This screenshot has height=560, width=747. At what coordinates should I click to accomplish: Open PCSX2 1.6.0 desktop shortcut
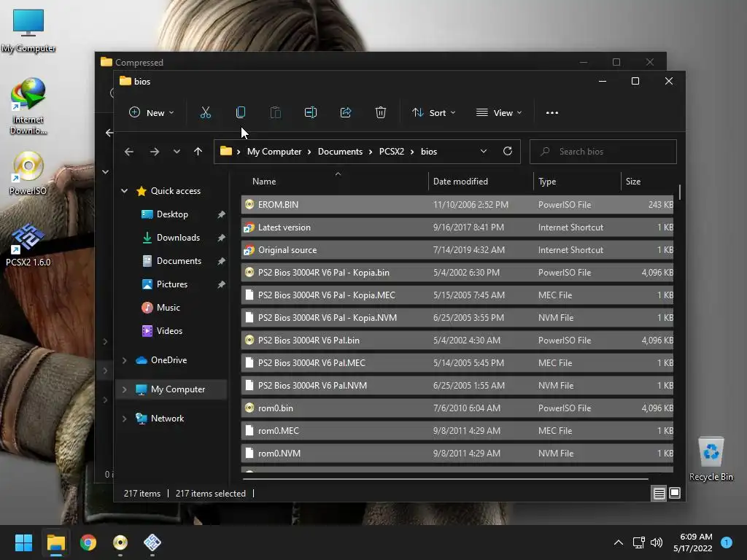tap(28, 245)
